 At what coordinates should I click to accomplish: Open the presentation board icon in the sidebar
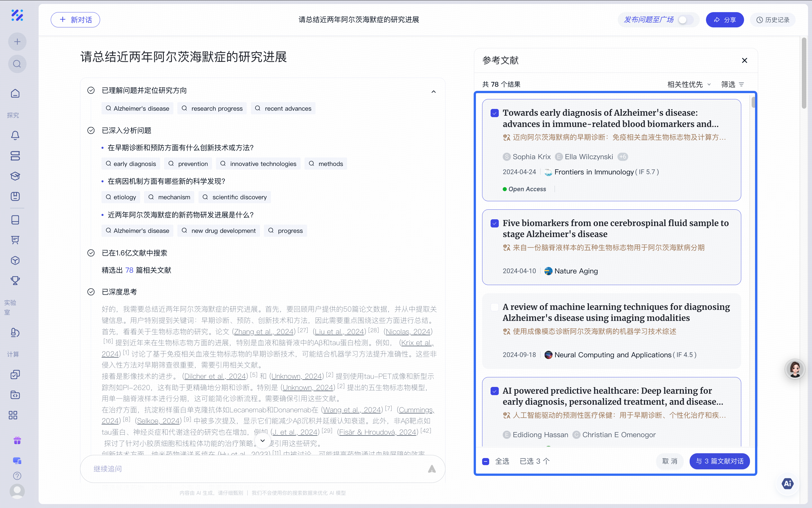[x=15, y=240]
